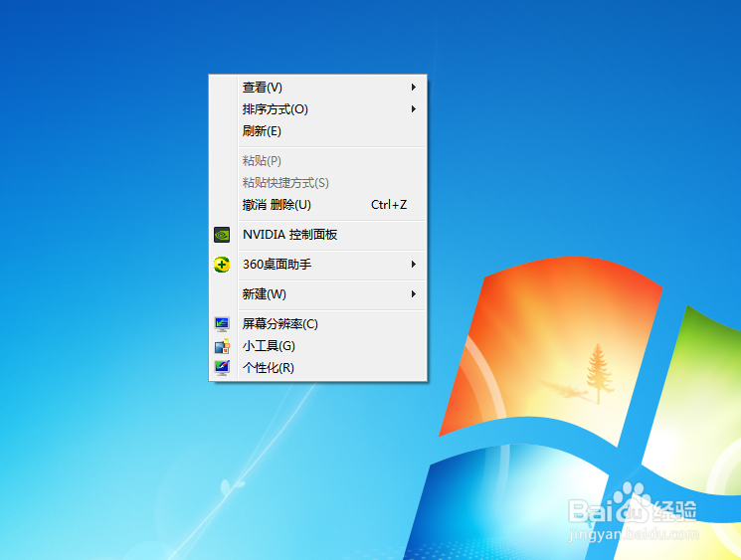Select the 360桌面助手 menu entry
The height and width of the screenshot is (560, 741).
click(x=318, y=265)
